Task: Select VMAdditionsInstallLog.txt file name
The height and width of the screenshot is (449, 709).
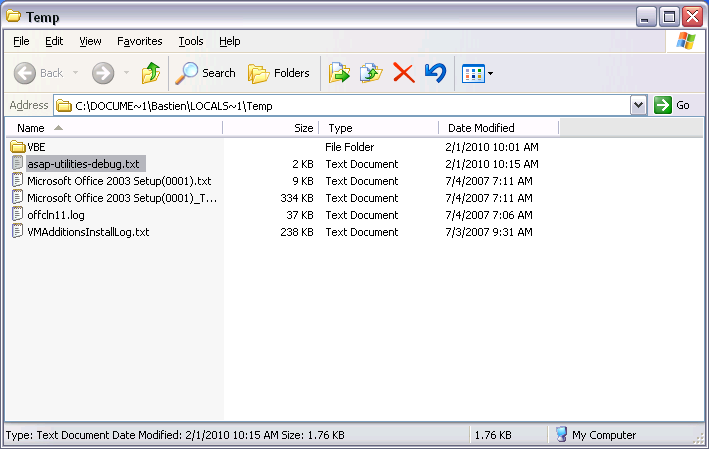Action: pyautogui.click(x=88, y=232)
